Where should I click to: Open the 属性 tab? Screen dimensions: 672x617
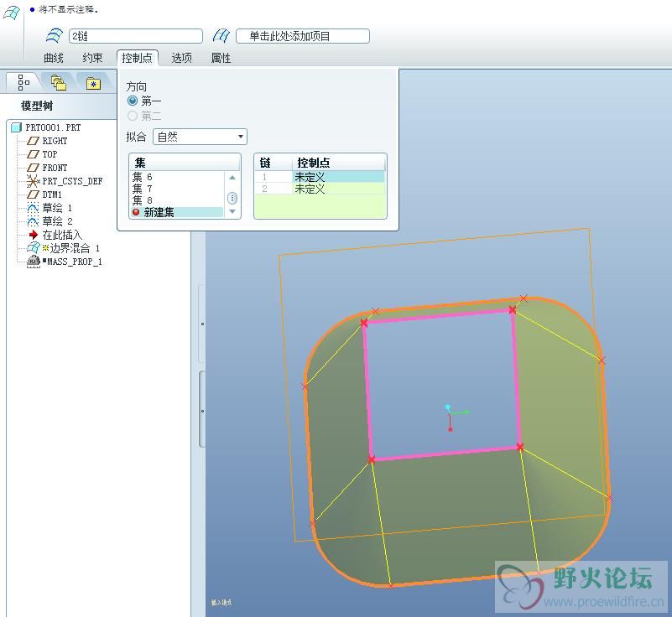[221, 58]
